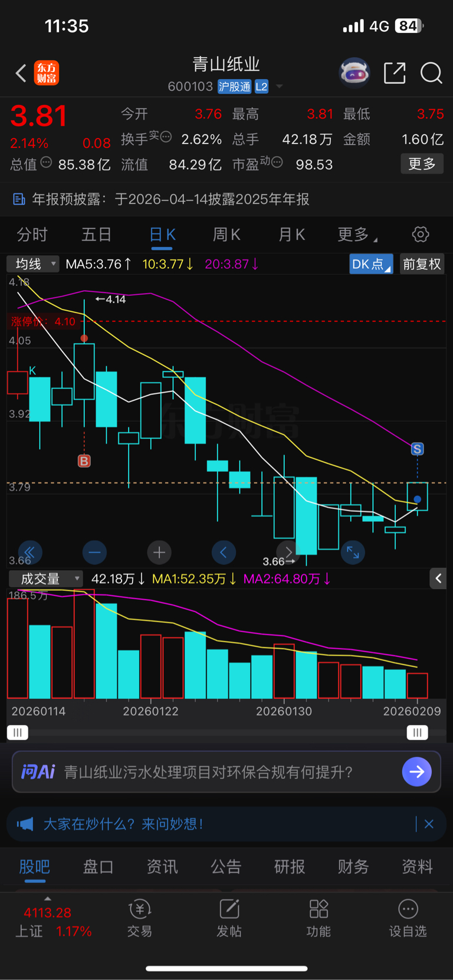Open the 更多 period dropdown tab
Screen dimensions: 453x980
click(357, 235)
